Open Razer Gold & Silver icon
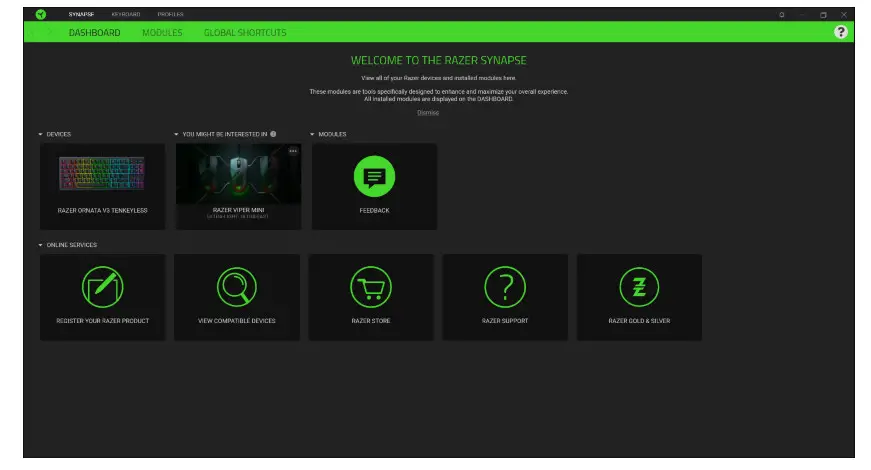 [x=639, y=287]
